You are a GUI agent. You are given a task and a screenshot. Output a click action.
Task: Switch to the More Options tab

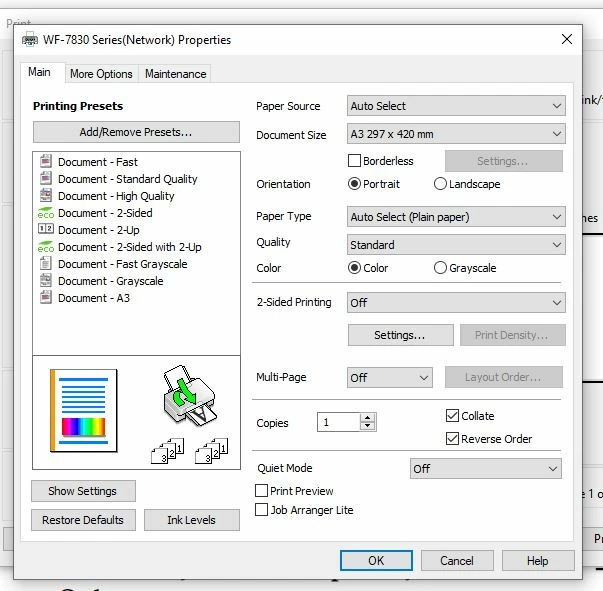pos(101,74)
